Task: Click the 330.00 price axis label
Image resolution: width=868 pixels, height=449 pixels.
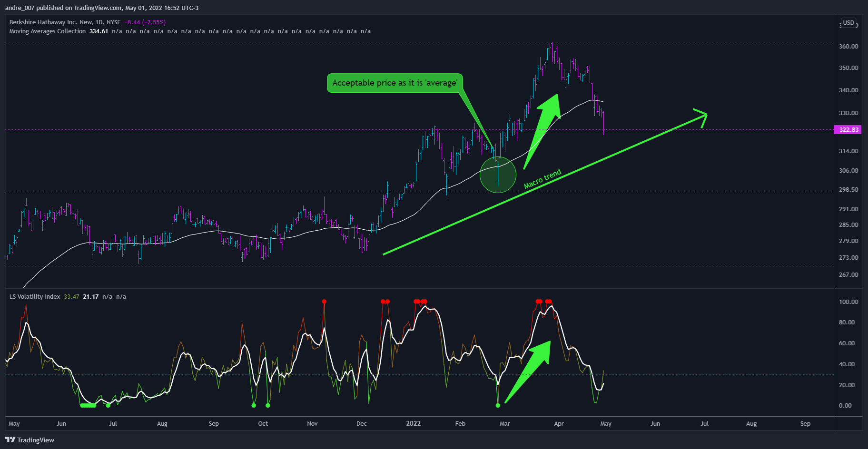Action: point(848,113)
